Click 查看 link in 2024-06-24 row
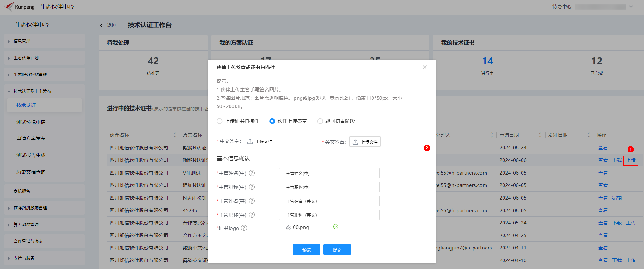This screenshot has width=644, height=269. click(x=603, y=148)
